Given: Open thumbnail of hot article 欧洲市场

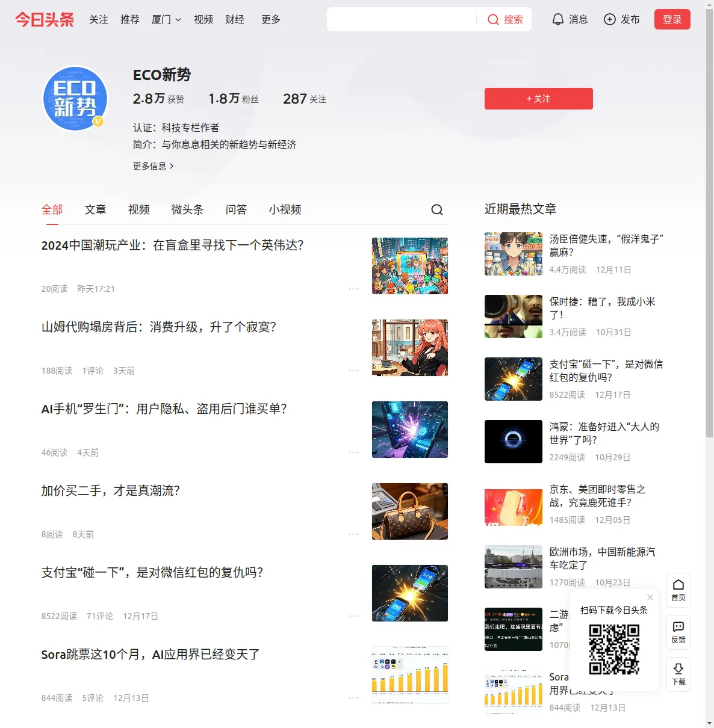Looking at the screenshot, I should pyautogui.click(x=514, y=567).
